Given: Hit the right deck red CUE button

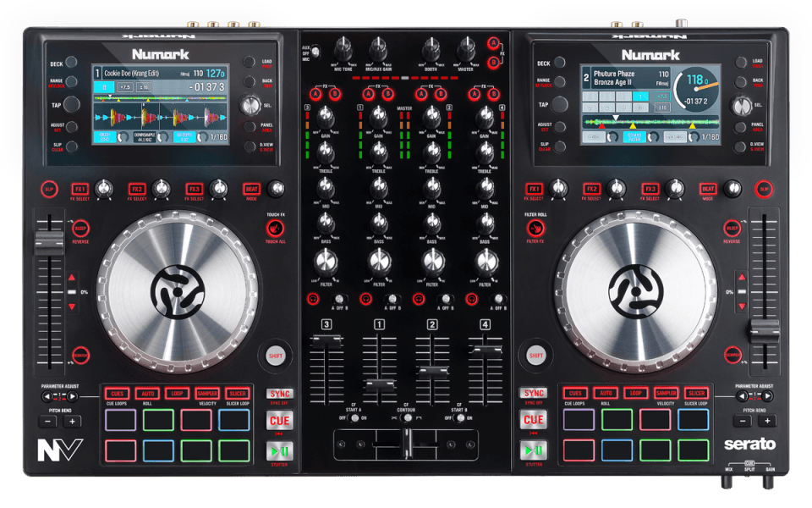Looking at the screenshot, I should 534,420.
